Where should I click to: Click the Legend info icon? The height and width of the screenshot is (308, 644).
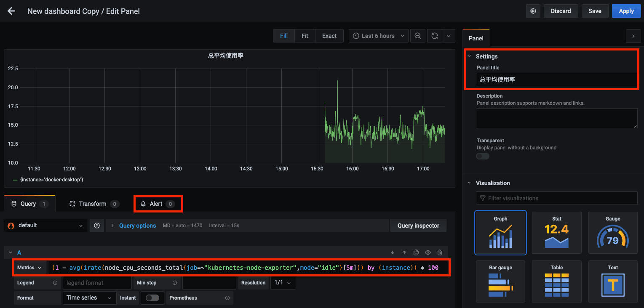coord(55,283)
